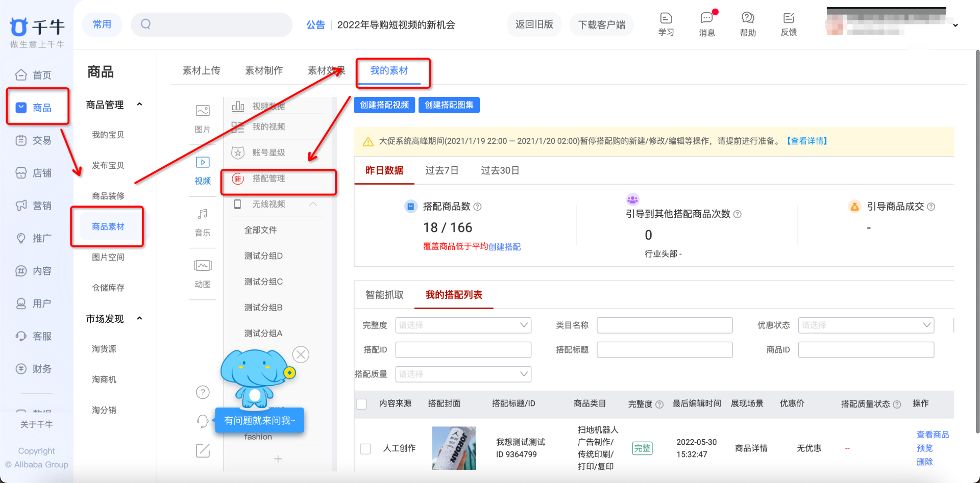The image size is (980, 483).
Task: Switch to the 素材上传 tab
Action: 202,70
